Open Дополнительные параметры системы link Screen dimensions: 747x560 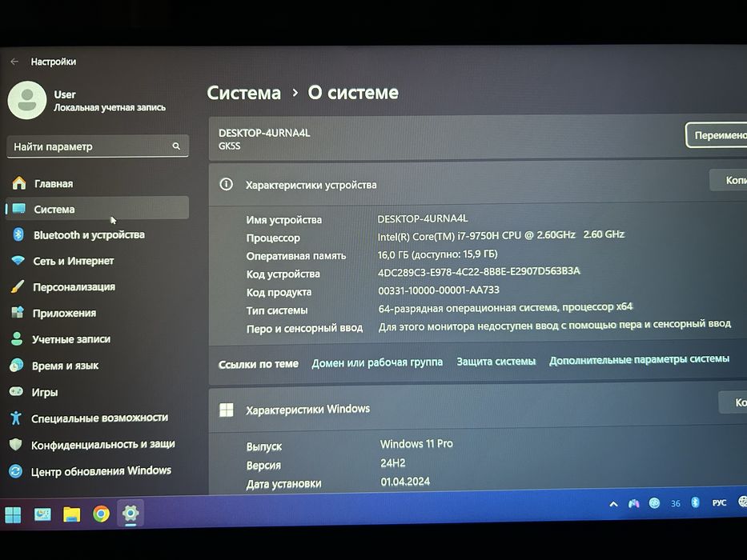[639, 359]
